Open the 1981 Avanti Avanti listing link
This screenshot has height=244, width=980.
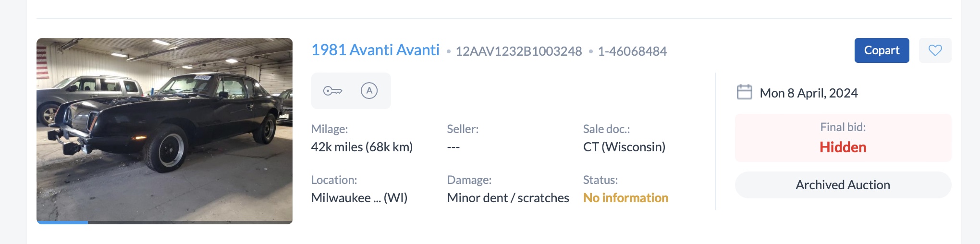pyautogui.click(x=375, y=50)
